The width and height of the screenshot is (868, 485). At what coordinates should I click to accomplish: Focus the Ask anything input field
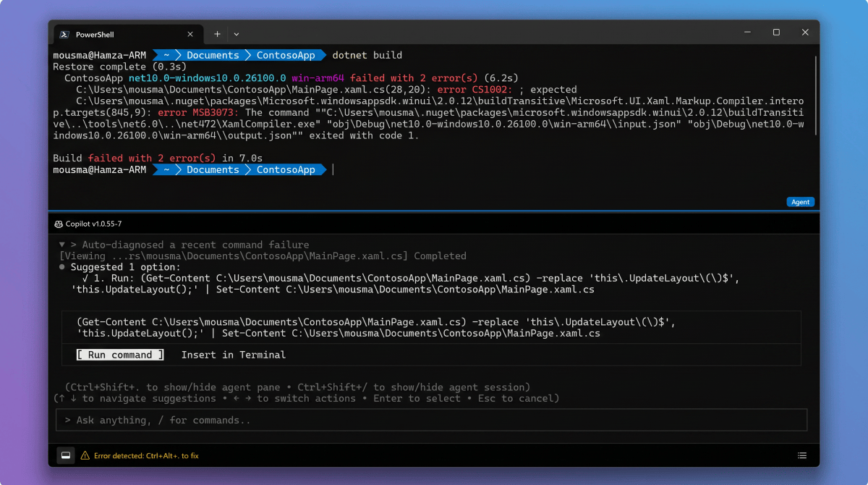pyautogui.click(x=431, y=420)
